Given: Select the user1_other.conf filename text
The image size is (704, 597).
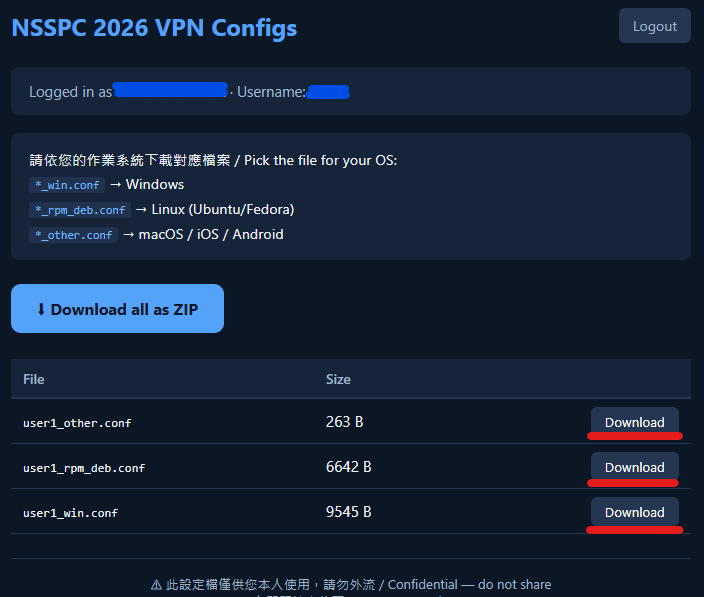Looking at the screenshot, I should click(77, 423).
